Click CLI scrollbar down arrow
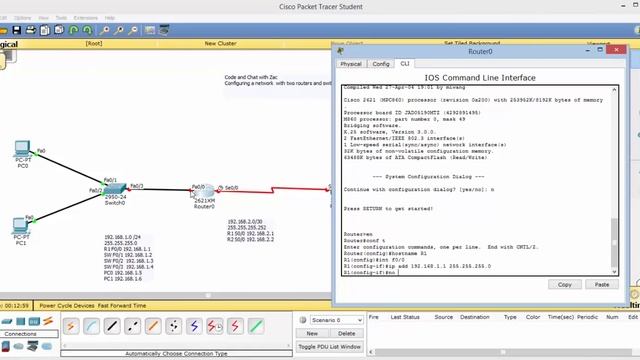Viewport: 640px width, 360px height. [x=614, y=271]
